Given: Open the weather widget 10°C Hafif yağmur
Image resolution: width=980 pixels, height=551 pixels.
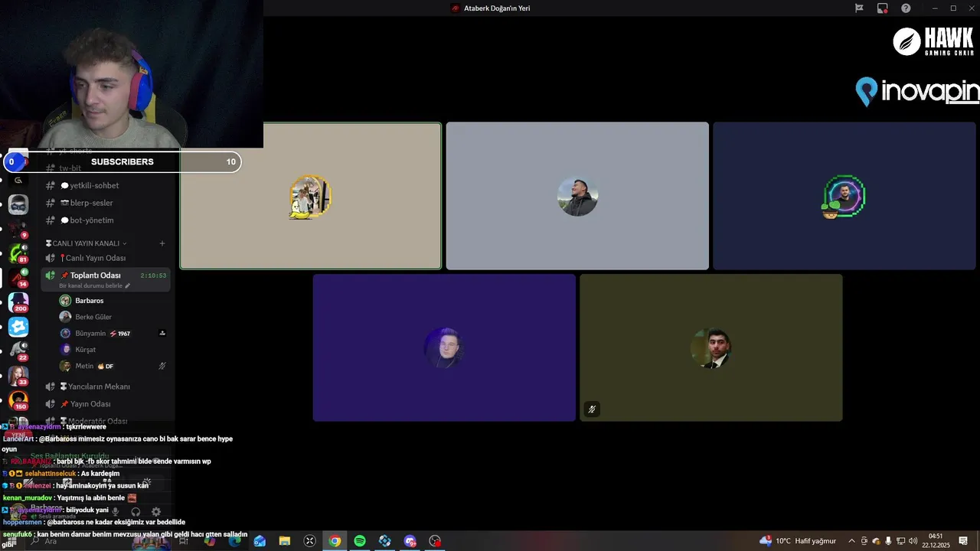Looking at the screenshot, I should click(x=799, y=541).
